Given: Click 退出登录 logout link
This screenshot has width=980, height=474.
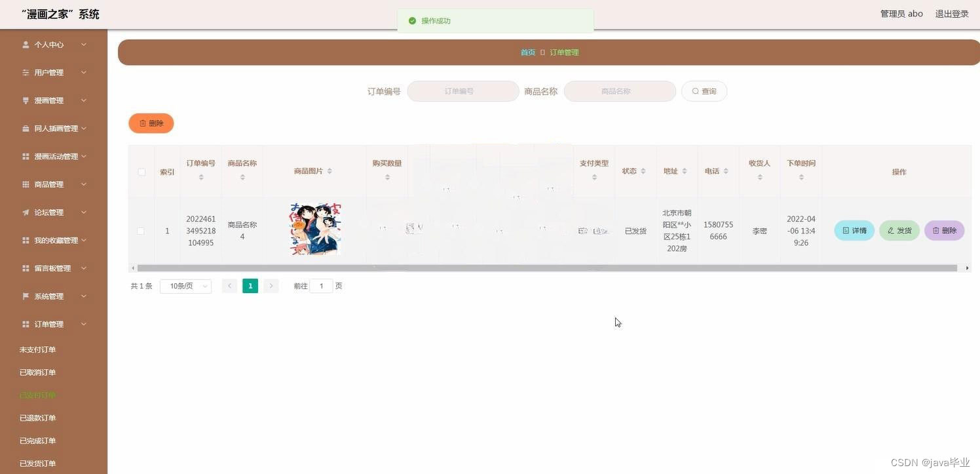Looking at the screenshot, I should (952, 14).
